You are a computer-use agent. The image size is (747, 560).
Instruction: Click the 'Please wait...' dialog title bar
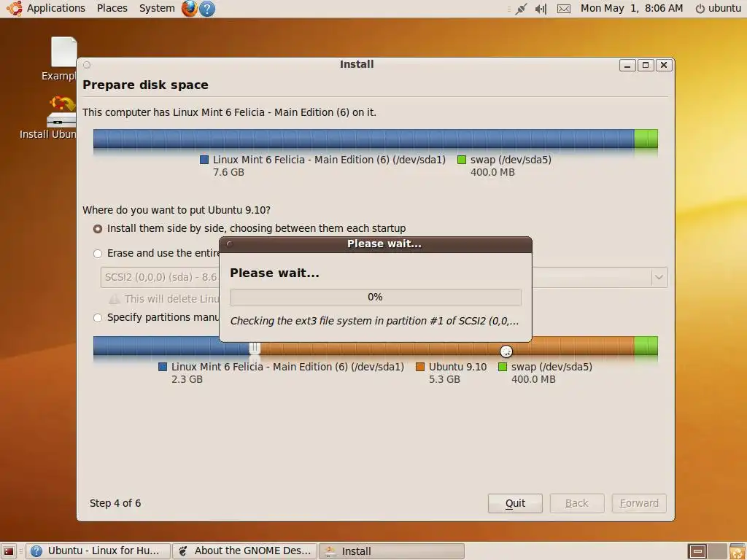(376, 244)
